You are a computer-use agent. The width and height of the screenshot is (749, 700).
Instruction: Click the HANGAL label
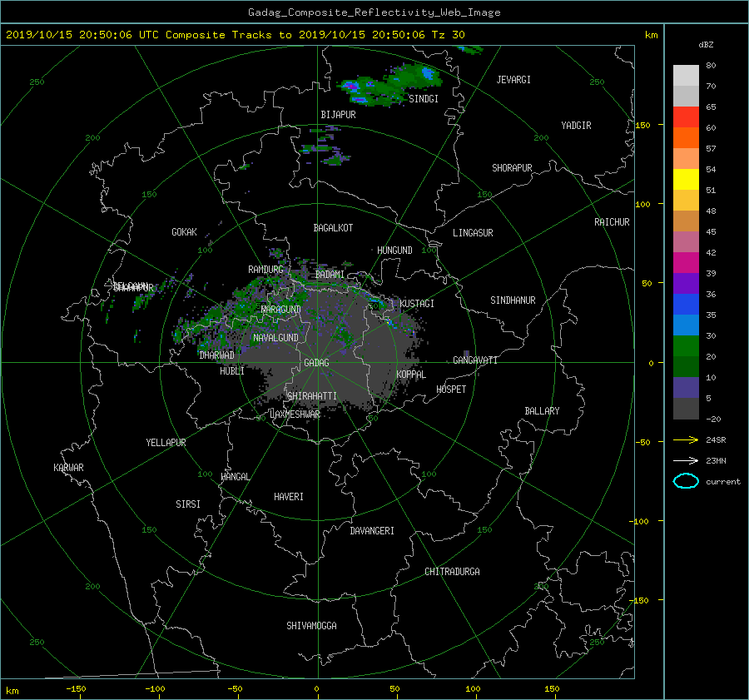point(235,477)
